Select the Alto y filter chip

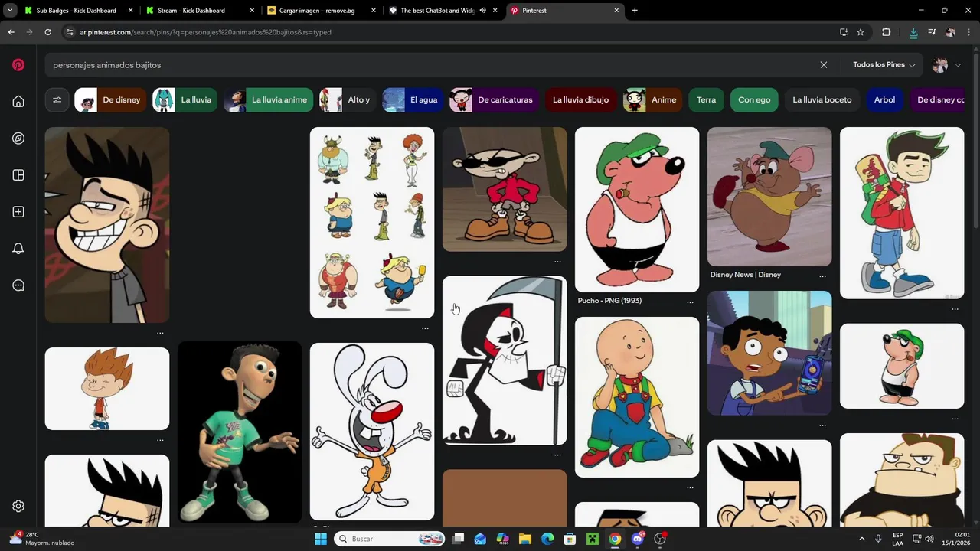click(x=348, y=99)
